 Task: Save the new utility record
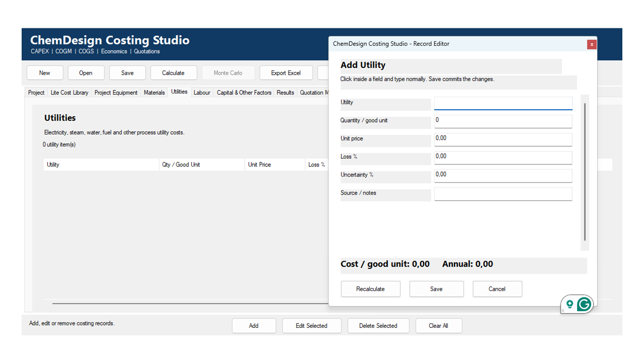(436, 289)
